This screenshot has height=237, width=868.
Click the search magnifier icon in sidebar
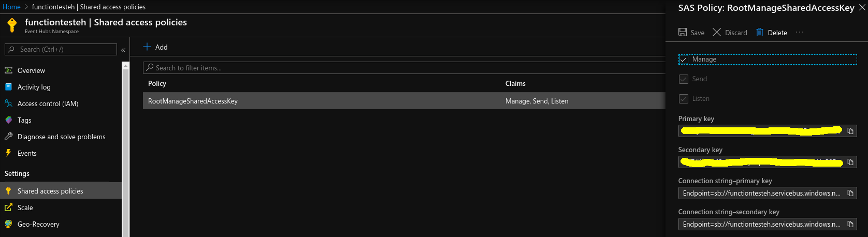(x=11, y=49)
